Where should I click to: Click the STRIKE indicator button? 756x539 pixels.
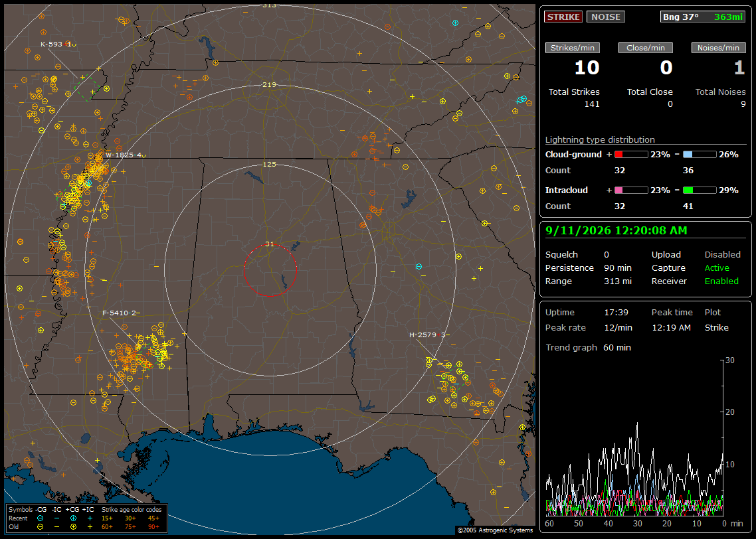click(x=563, y=17)
